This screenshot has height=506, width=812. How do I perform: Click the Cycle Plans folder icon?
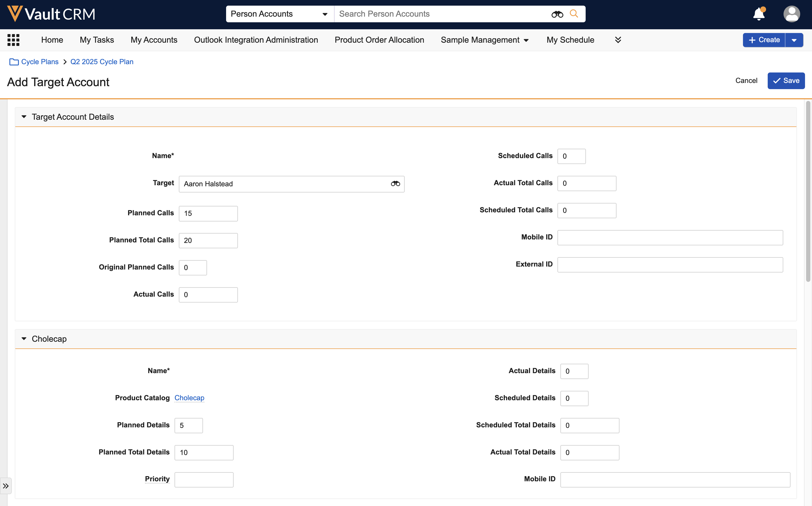tap(14, 62)
